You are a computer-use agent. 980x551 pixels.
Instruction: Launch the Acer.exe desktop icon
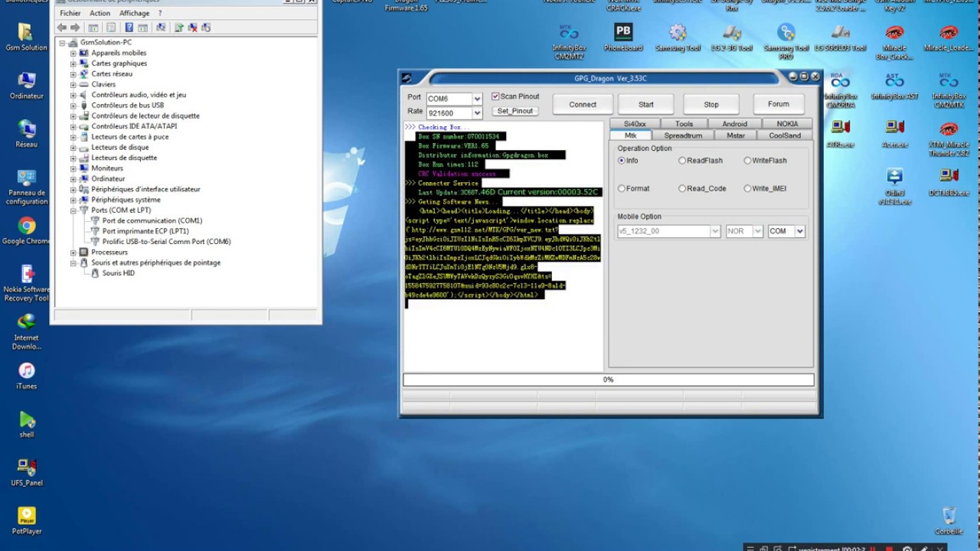[894, 134]
